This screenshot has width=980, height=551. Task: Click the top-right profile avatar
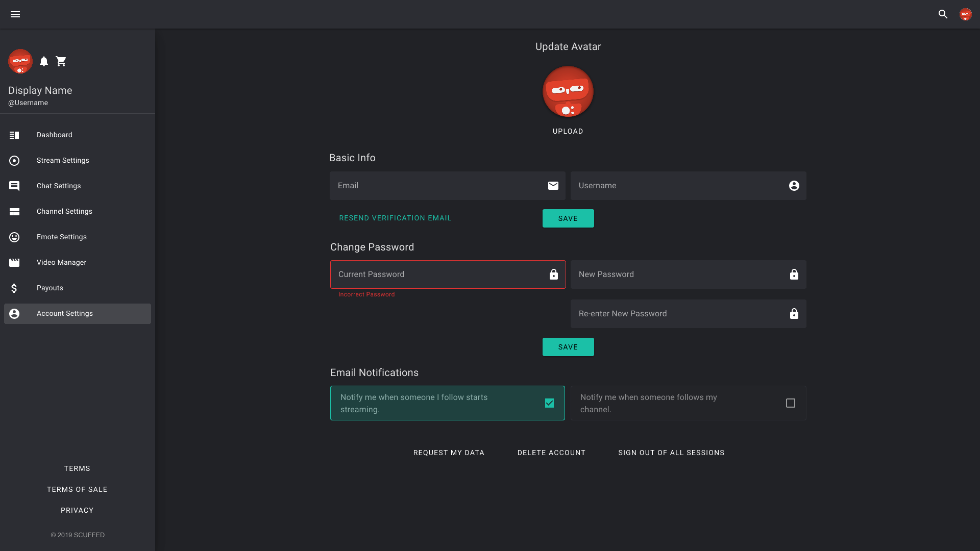pyautogui.click(x=965, y=14)
